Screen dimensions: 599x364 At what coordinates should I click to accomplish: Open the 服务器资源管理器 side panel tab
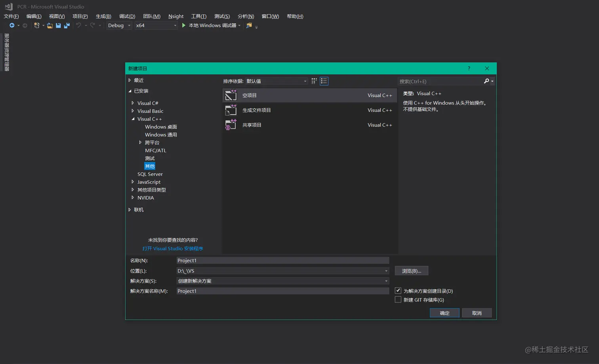click(7, 52)
